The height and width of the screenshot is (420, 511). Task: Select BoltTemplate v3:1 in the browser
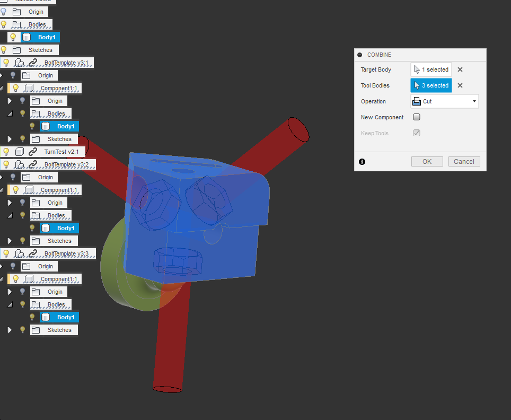click(66, 63)
